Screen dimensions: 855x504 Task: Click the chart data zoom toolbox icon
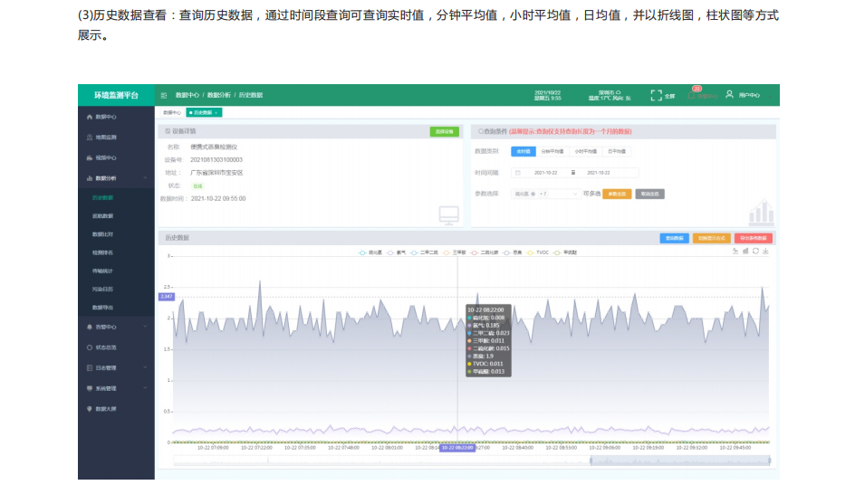735,252
